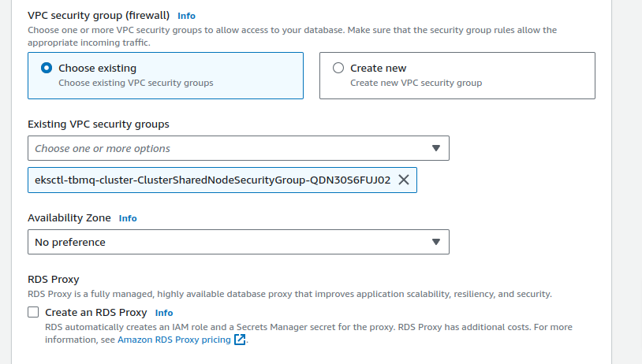Open Info for VPC security group (firewall)

pyautogui.click(x=186, y=16)
